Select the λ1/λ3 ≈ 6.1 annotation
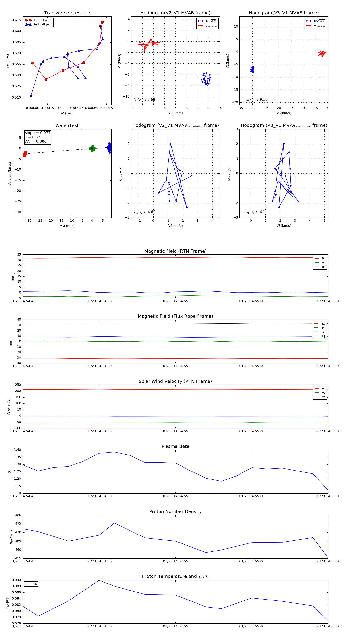 coord(256,212)
